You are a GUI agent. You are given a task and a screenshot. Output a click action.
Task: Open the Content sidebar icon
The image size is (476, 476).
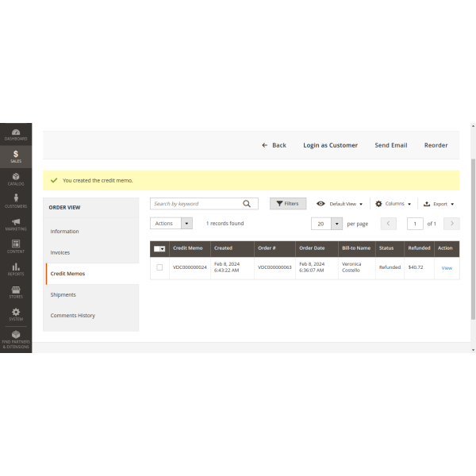[16, 246]
